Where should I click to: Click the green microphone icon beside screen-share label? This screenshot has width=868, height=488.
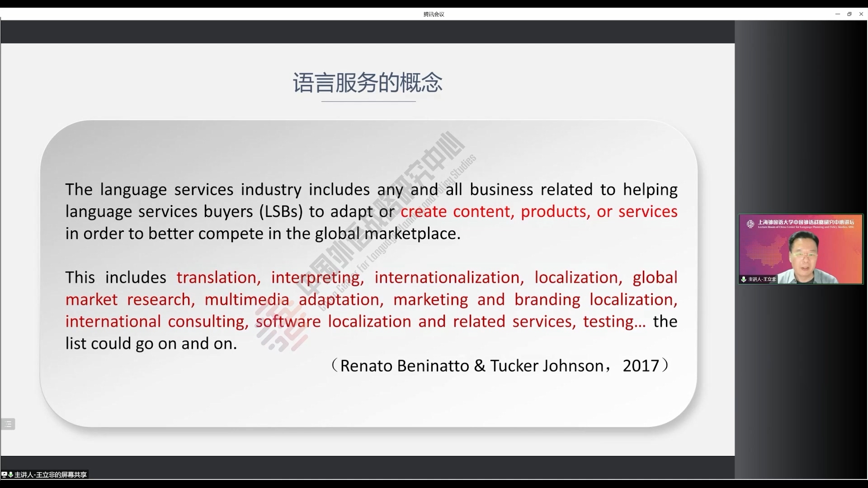pyautogui.click(x=10, y=474)
